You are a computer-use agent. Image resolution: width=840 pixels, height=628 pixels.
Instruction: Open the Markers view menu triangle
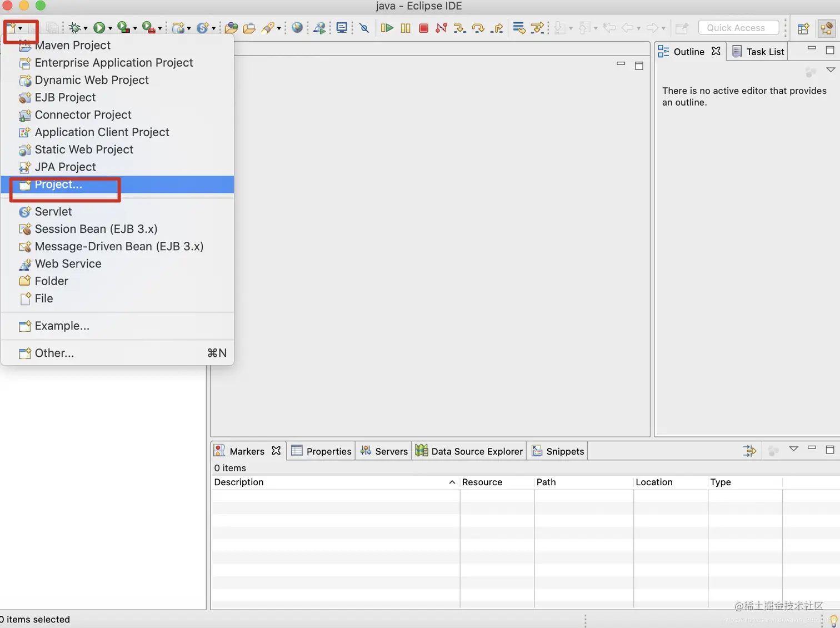793,449
